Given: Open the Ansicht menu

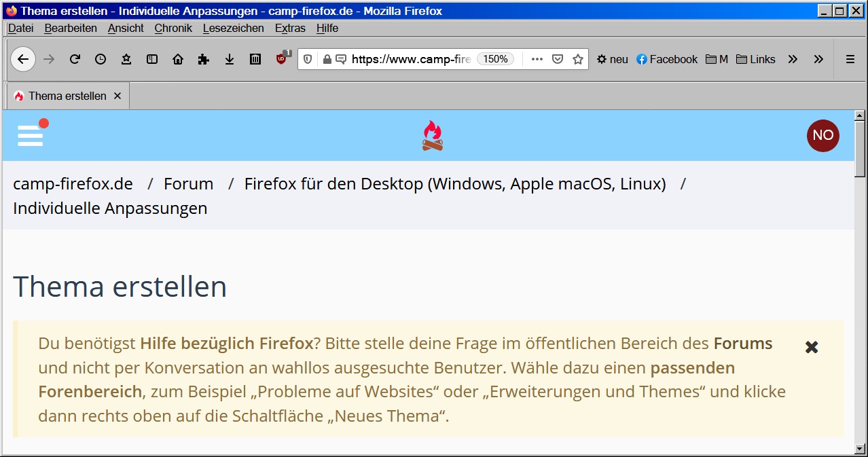Looking at the screenshot, I should pos(126,29).
